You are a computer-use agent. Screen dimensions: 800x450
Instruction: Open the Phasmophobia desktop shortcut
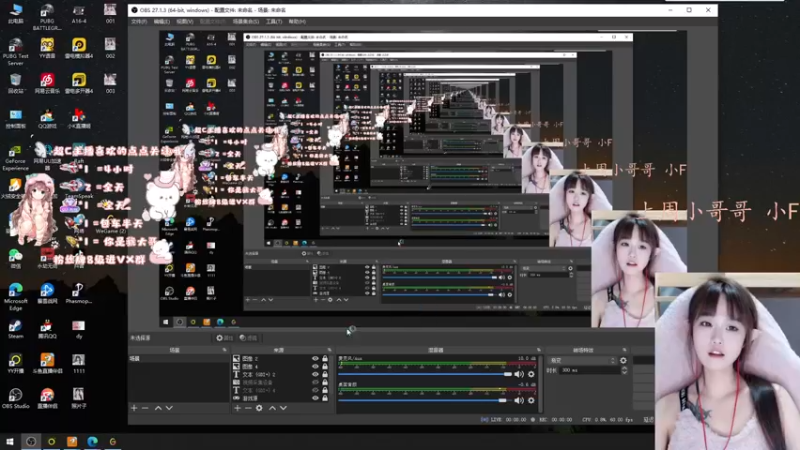pos(78,294)
